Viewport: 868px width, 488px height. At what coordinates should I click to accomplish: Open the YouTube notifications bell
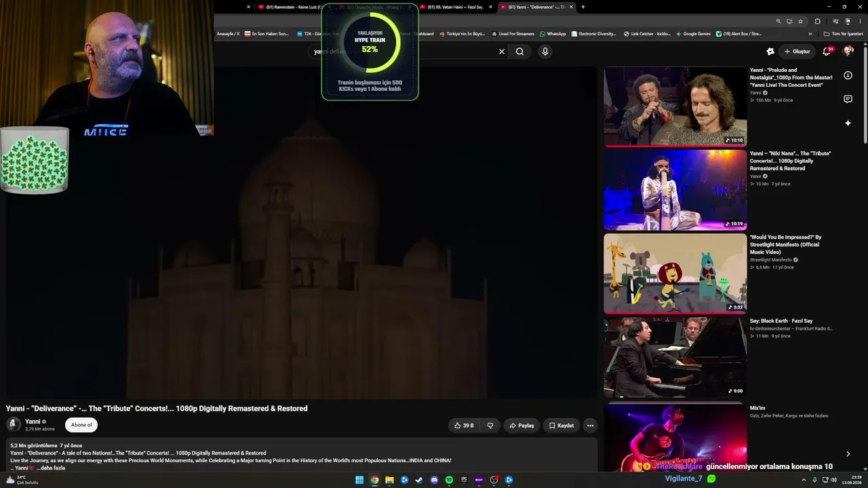click(827, 52)
